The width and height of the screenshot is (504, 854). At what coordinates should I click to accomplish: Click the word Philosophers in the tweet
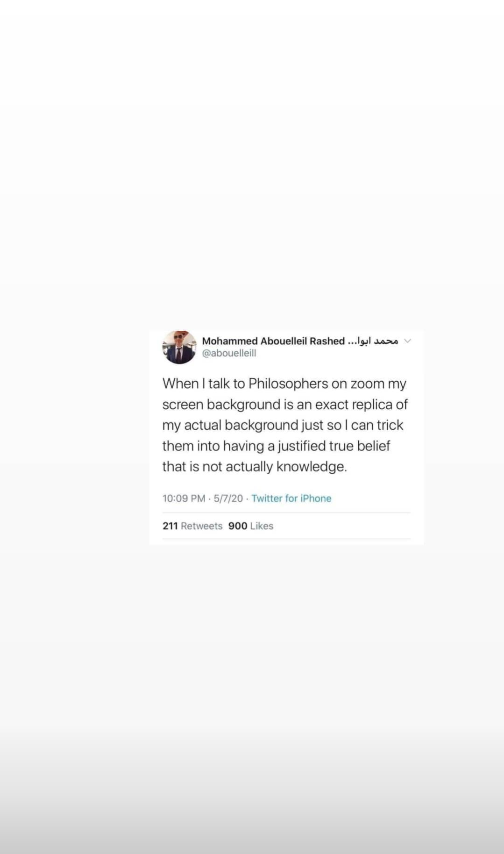[288, 384]
